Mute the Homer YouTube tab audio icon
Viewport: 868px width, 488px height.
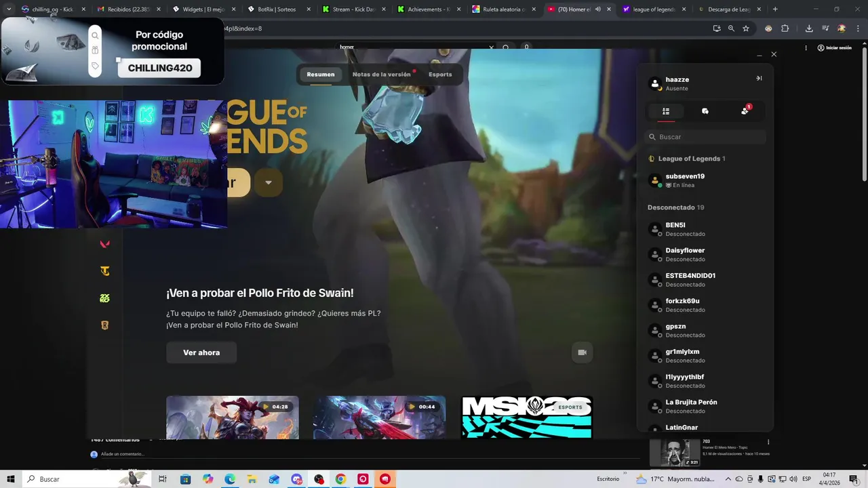point(598,9)
